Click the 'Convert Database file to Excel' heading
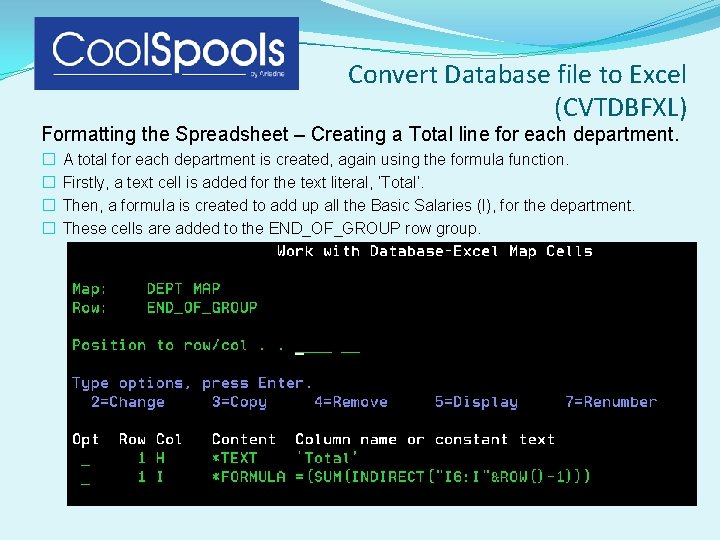Screen dimensions: 720x540 point(517,74)
